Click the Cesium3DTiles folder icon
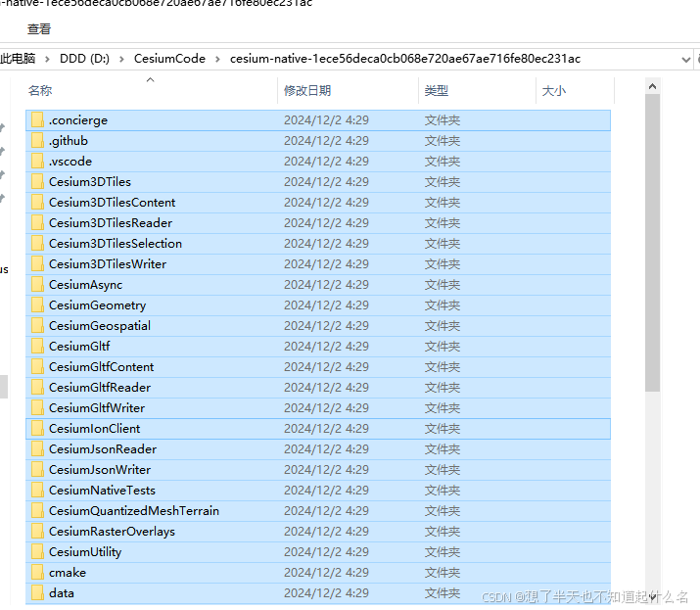The image size is (700, 610). tap(37, 182)
